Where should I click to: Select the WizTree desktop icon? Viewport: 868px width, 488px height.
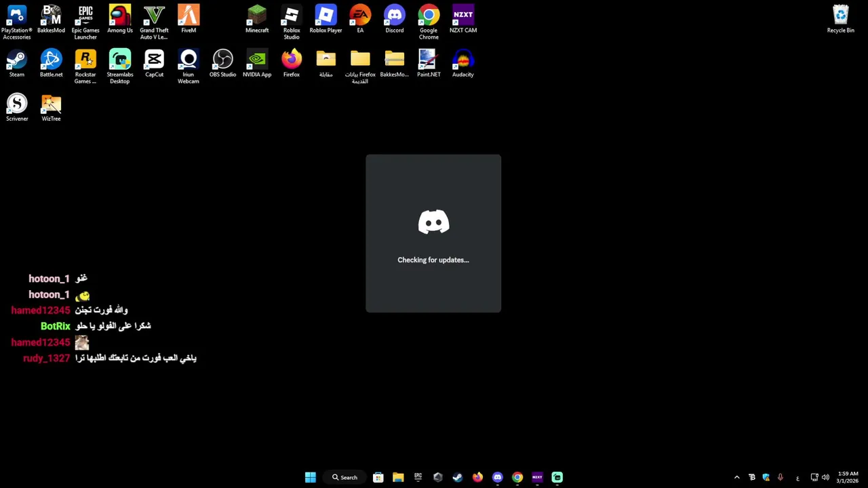(x=51, y=107)
